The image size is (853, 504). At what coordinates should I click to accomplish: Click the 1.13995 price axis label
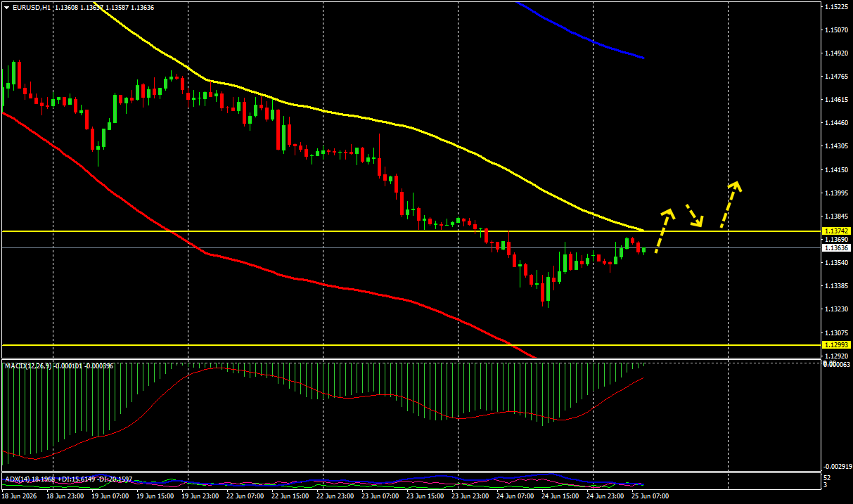(x=837, y=193)
